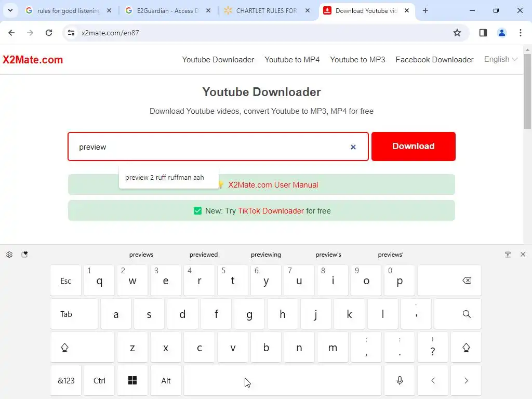Tap the m key
The height and width of the screenshot is (399, 532).
(x=333, y=348)
